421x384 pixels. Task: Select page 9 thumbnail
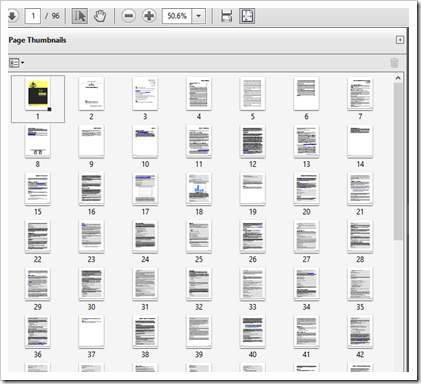(x=91, y=142)
